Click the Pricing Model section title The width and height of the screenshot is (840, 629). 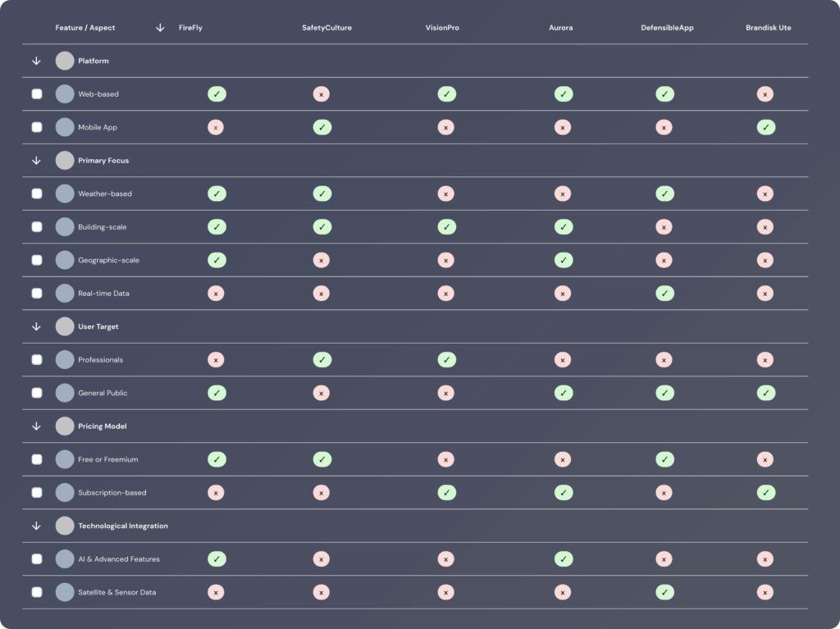pos(103,426)
